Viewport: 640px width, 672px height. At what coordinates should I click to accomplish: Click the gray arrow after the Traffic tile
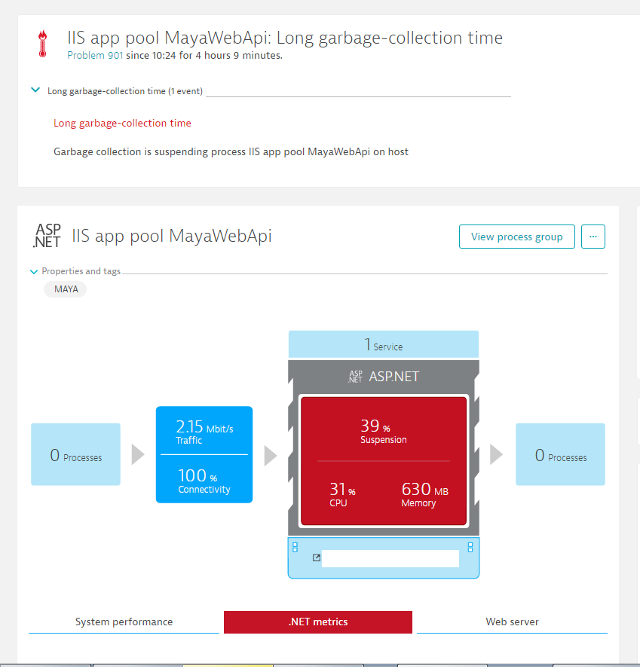point(270,455)
